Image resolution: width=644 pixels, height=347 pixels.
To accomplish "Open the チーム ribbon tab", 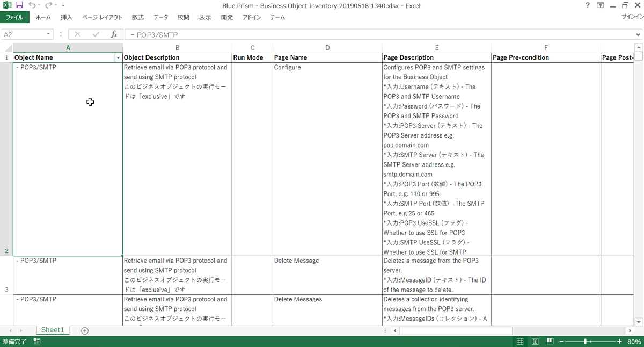I will (277, 17).
